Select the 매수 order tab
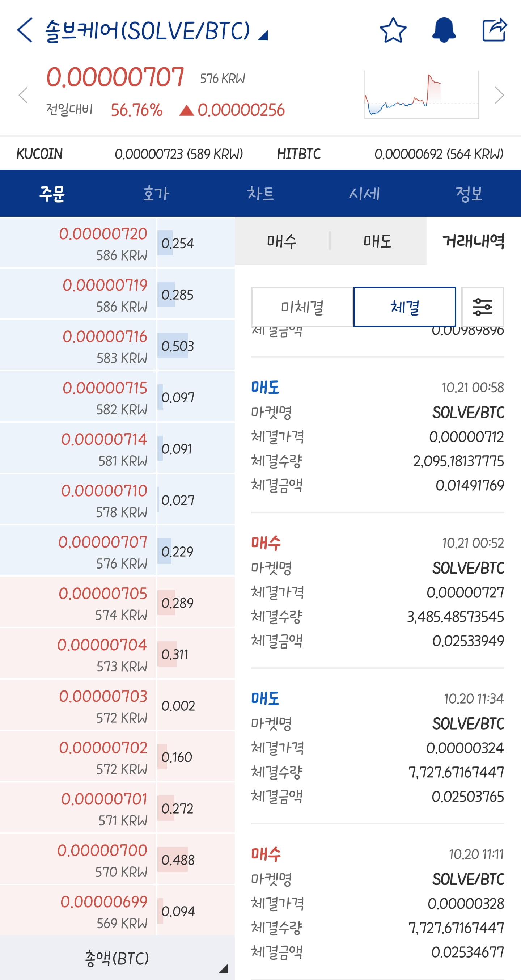The height and width of the screenshot is (980, 521). 282,241
